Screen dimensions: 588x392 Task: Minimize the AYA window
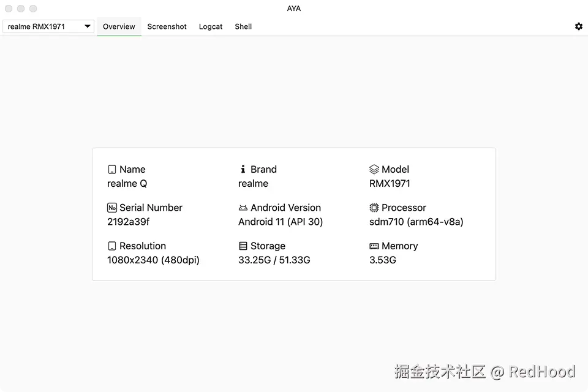point(21,8)
